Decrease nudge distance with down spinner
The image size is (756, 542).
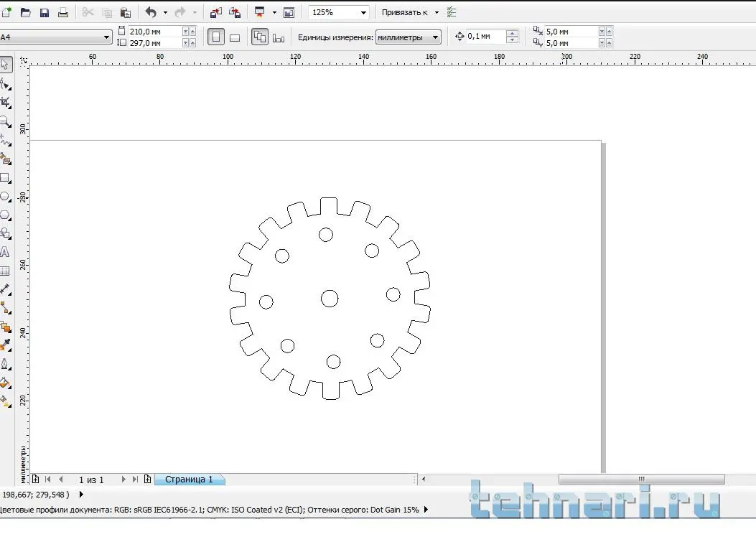point(513,39)
